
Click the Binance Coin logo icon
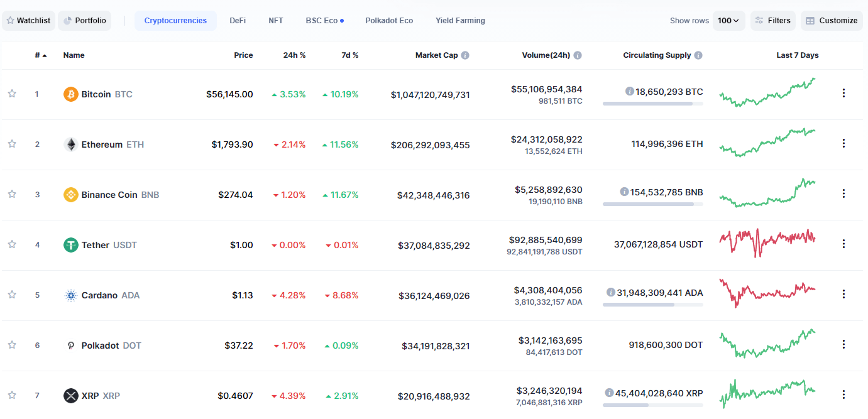tap(71, 195)
